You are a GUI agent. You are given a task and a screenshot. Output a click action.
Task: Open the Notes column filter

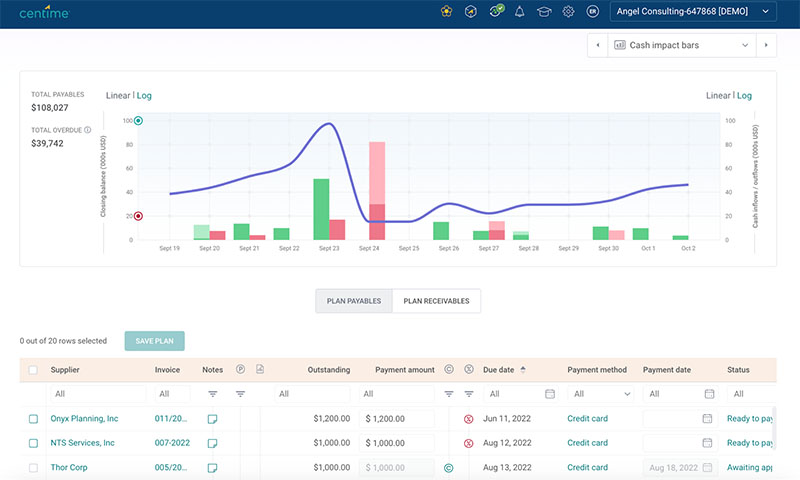pyautogui.click(x=213, y=394)
